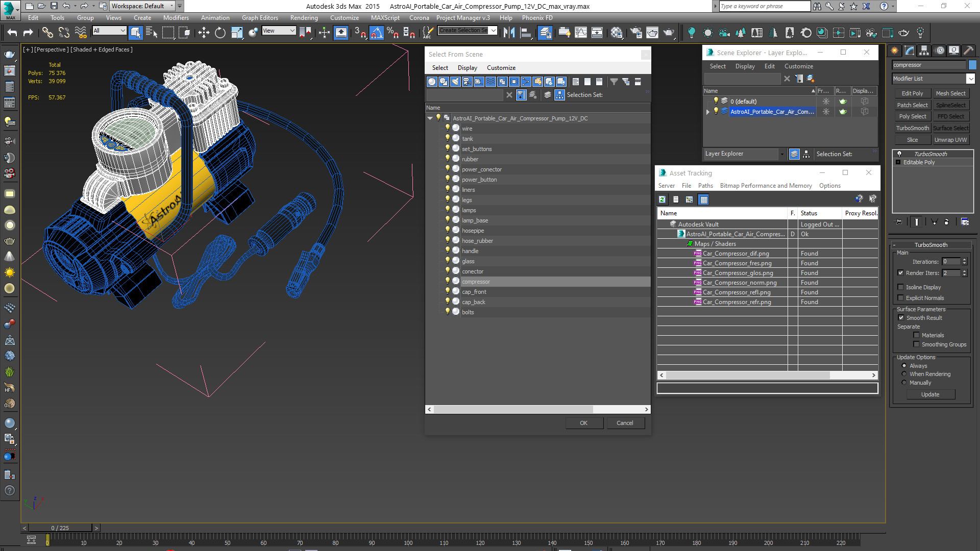Activate the Select and Scale tool

237,33
